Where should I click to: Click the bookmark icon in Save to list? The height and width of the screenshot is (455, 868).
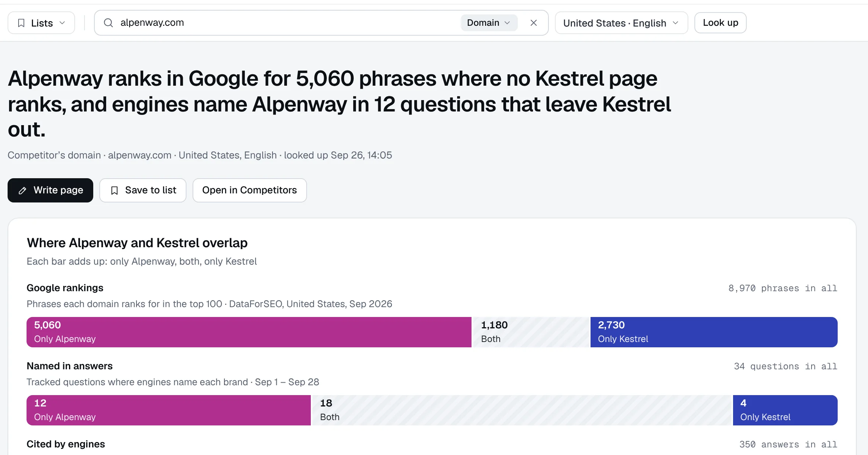coord(114,190)
